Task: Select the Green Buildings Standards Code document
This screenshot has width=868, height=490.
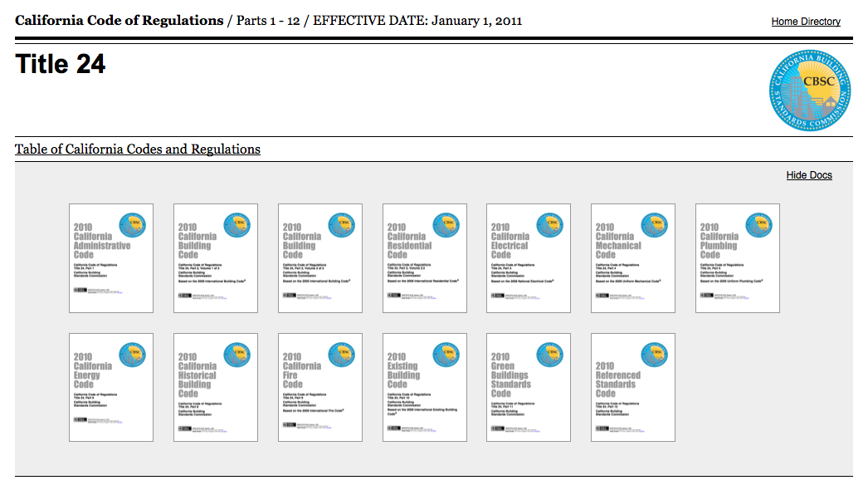Action: click(529, 388)
